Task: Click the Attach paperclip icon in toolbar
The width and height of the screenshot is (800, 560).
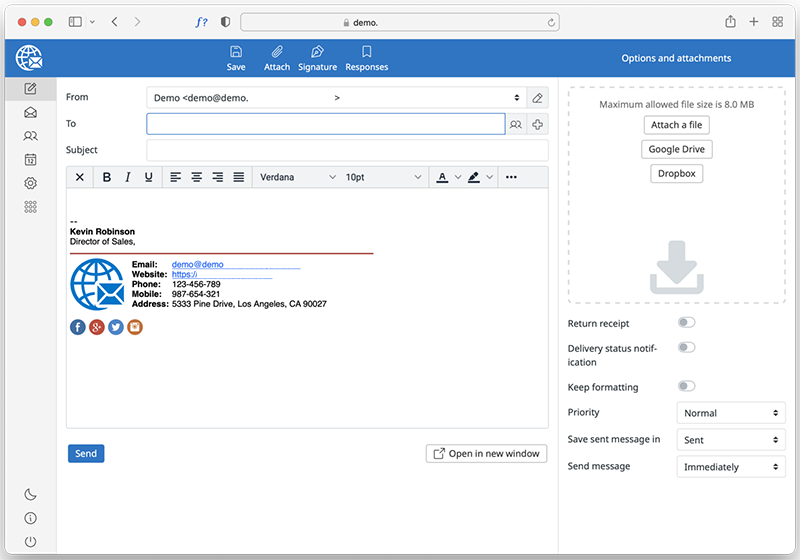Action: pyautogui.click(x=277, y=52)
